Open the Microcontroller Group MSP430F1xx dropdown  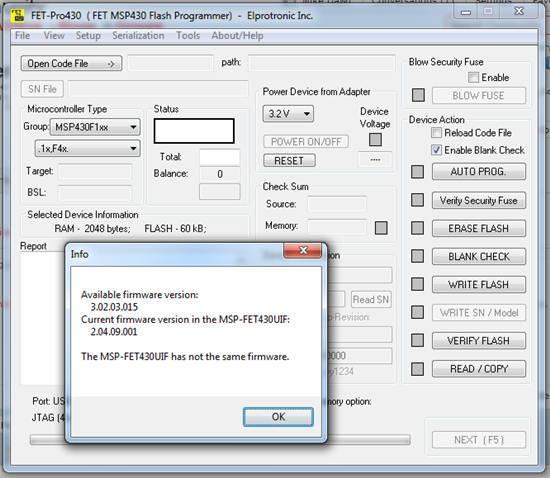(95, 127)
